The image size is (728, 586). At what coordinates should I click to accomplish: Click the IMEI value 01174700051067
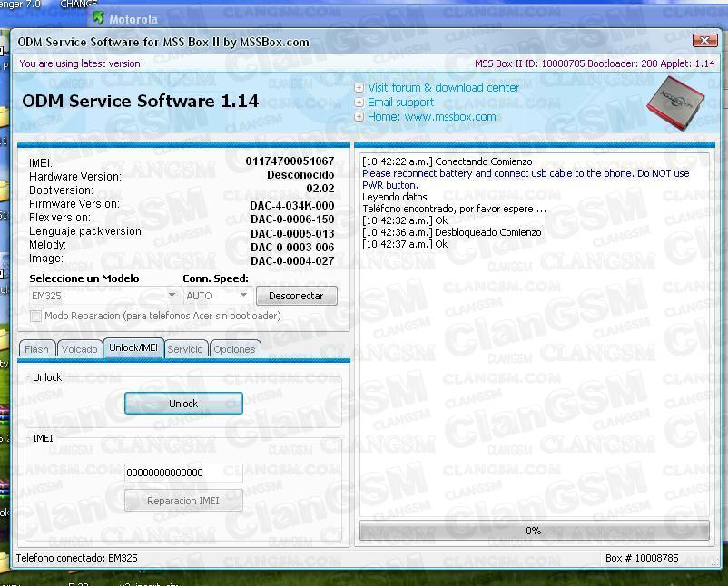point(290,161)
